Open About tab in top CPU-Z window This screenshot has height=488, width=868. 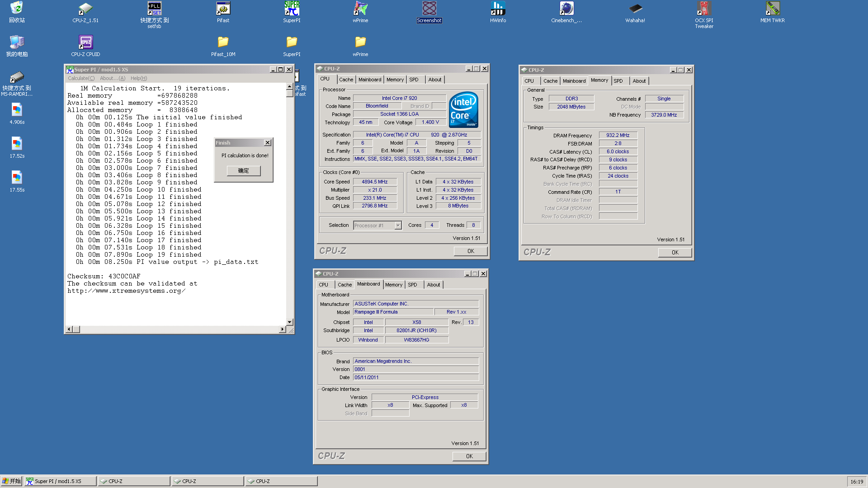click(x=435, y=80)
